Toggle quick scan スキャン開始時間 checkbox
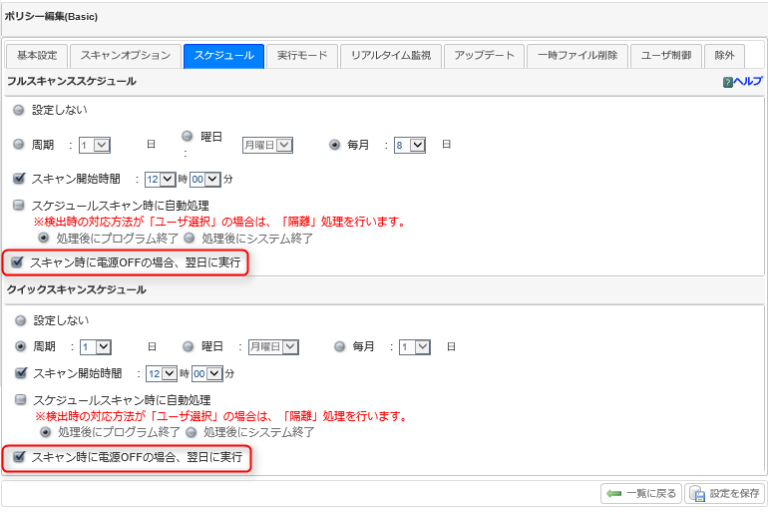Viewport: 768px width, 512px height. click(21, 373)
